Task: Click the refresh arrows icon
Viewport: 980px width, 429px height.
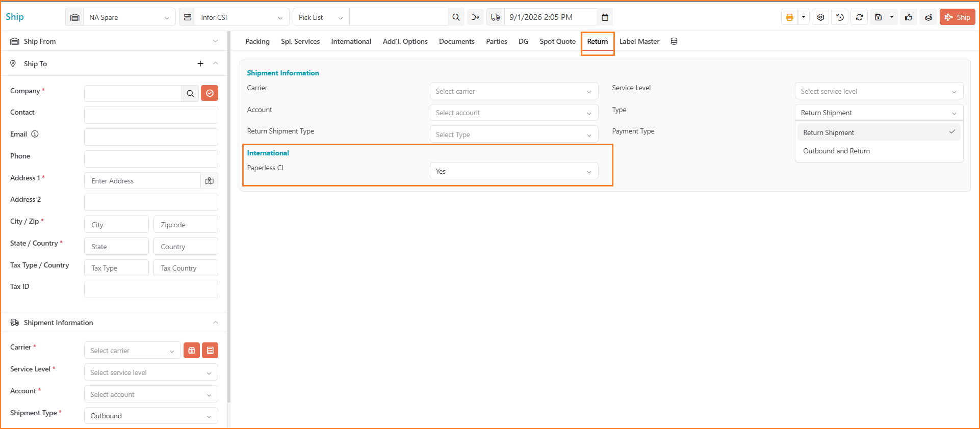Action: point(859,17)
